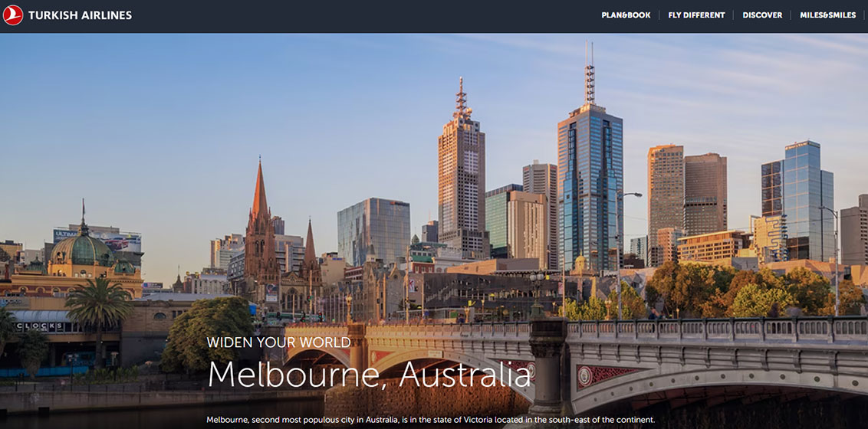The image size is (868, 429).
Task: Select DISCOVER in the top navigation
Action: (762, 15)
